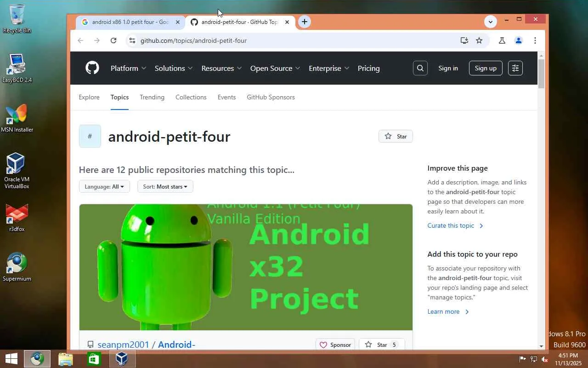Click the Android x32 Project banner image
This screenshot has width=588, height=368.
[x=246, y=267]
